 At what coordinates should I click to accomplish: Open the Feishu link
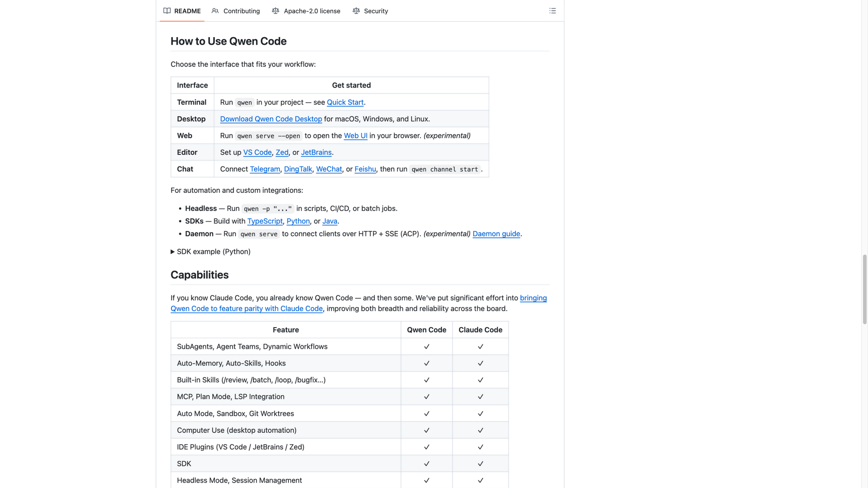[x=365, y=169]
